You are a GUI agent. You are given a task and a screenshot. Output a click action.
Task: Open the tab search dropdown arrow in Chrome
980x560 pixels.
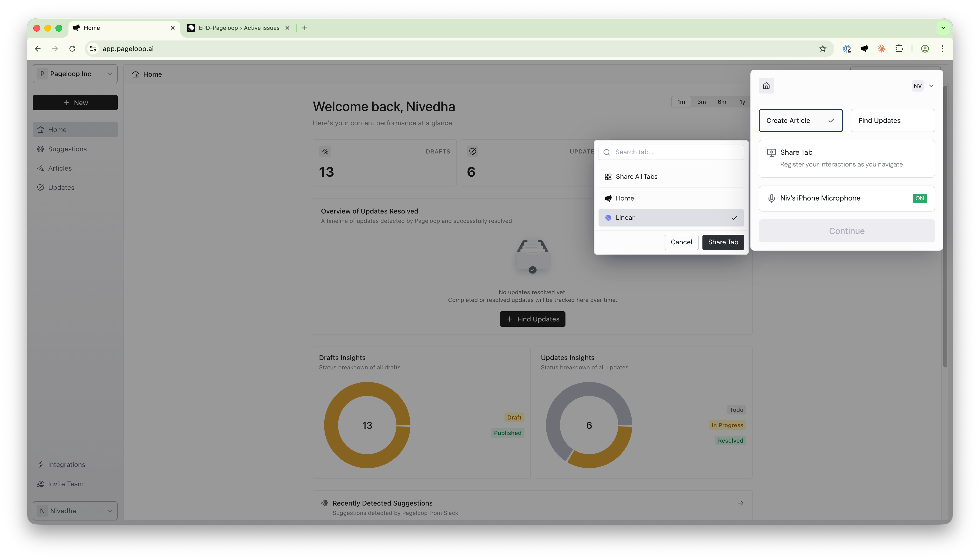[x=943, y=28]
